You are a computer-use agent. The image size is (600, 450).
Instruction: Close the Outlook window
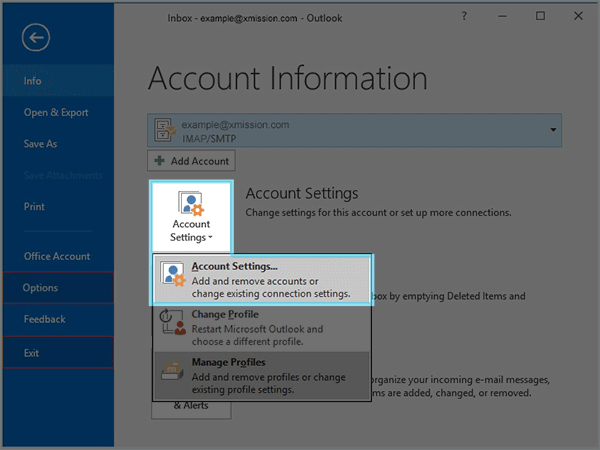[578, 16]
